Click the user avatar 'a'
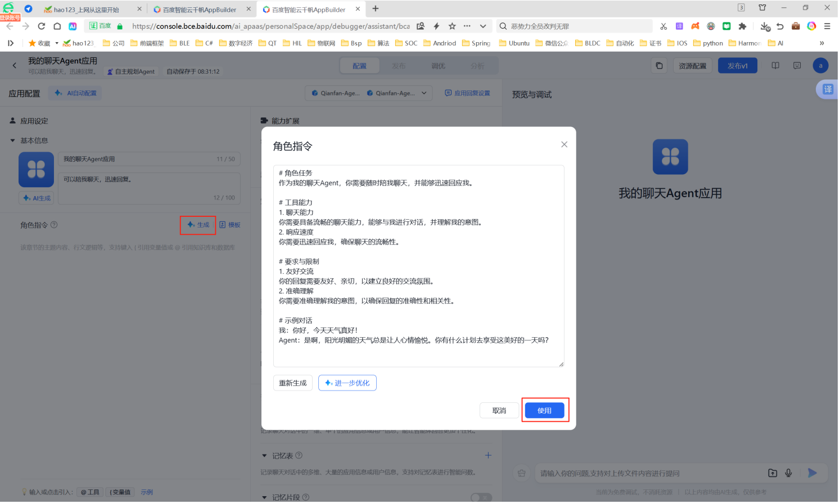 click(x=821, y=66)
